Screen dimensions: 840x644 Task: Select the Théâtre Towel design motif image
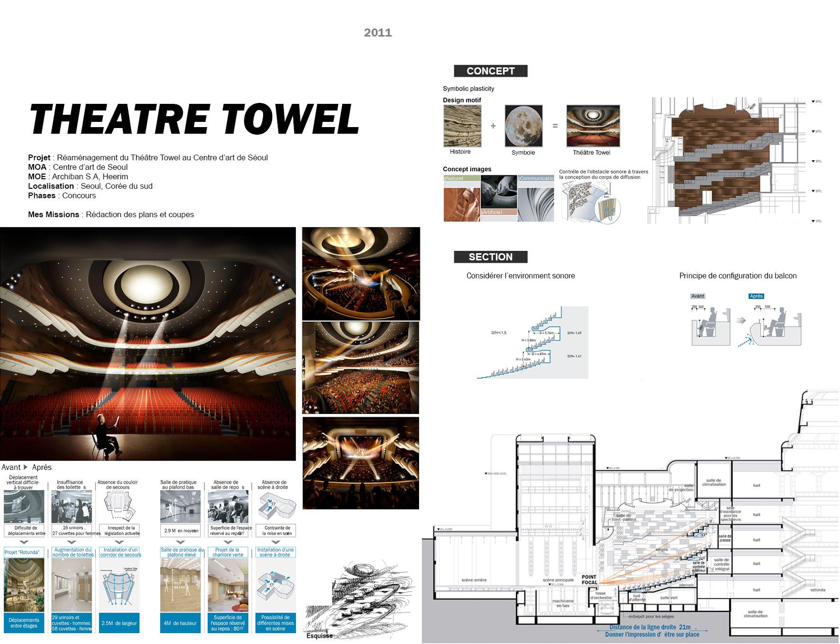coord(593,126)
